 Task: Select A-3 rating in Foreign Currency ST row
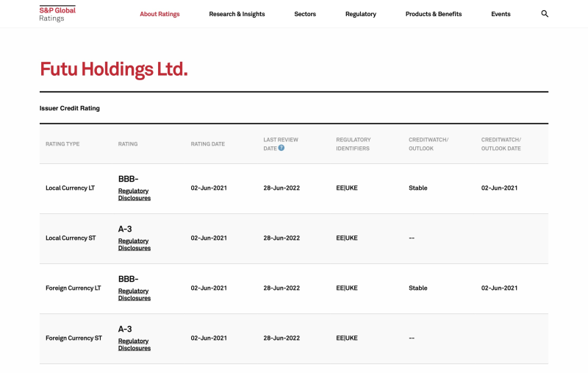tap(125, 329)
